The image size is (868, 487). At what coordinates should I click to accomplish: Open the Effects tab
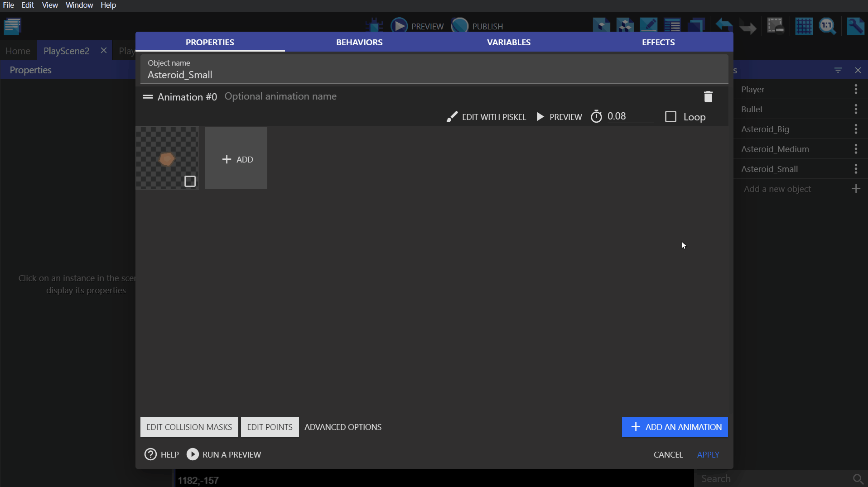[658, 42]
